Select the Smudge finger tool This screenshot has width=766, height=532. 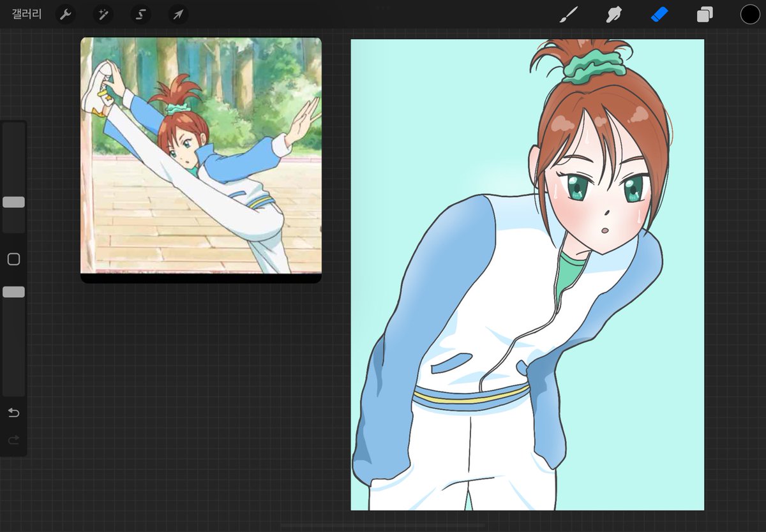pyautogui.click(x=614, y=14)
